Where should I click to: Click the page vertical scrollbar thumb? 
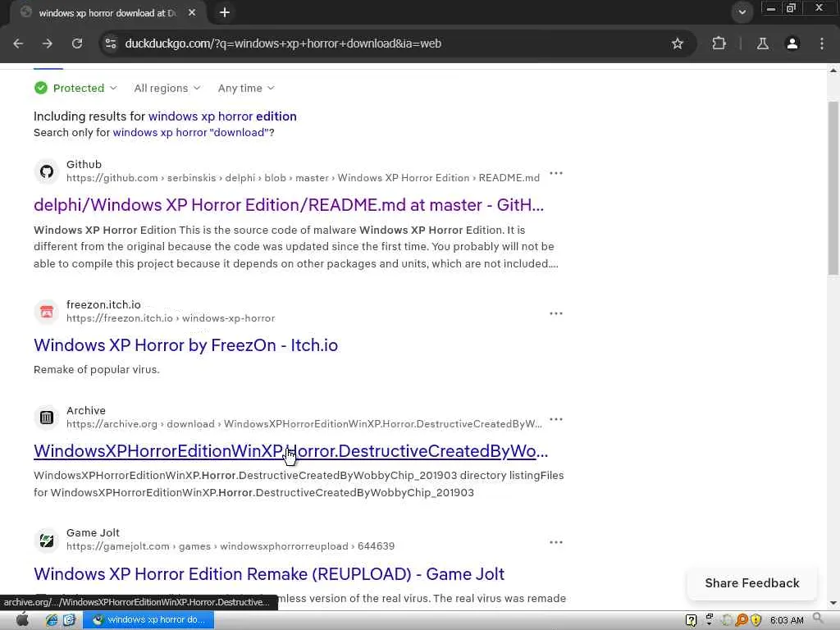click(x=833, y=189)
